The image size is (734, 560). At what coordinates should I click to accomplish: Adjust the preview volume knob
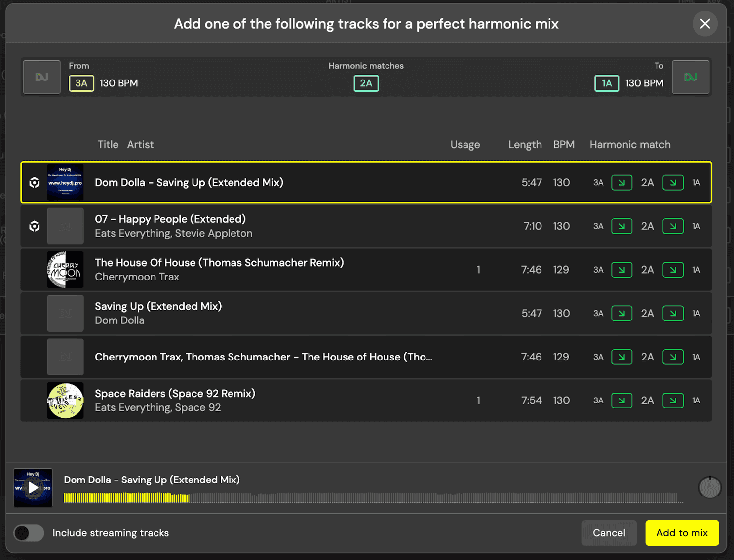[x=709, y=488]
